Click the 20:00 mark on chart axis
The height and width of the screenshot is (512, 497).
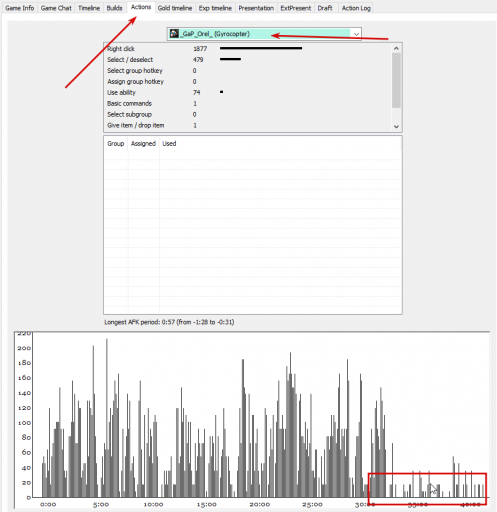tap(259, 505)
